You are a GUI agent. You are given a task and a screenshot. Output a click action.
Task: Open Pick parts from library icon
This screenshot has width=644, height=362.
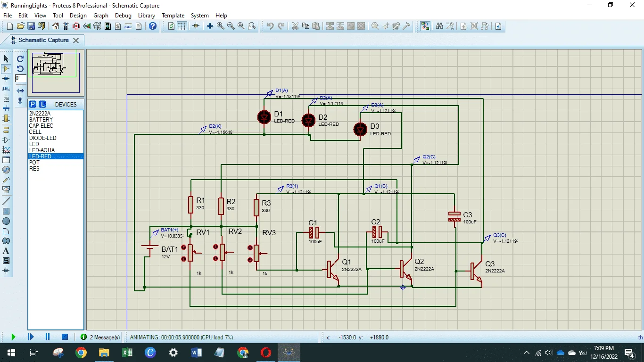click(375, 26)
